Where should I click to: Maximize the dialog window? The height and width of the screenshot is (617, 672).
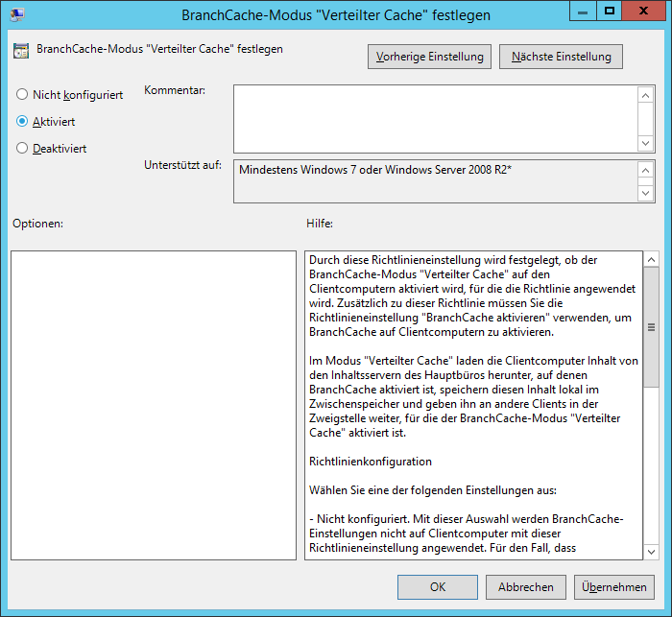click(x=609, y=12)
